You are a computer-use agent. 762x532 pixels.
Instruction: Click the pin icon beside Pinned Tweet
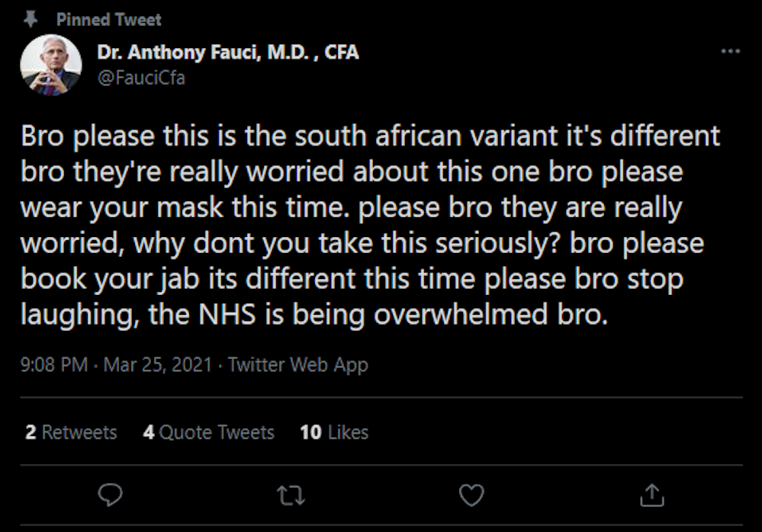coord(32,18)
